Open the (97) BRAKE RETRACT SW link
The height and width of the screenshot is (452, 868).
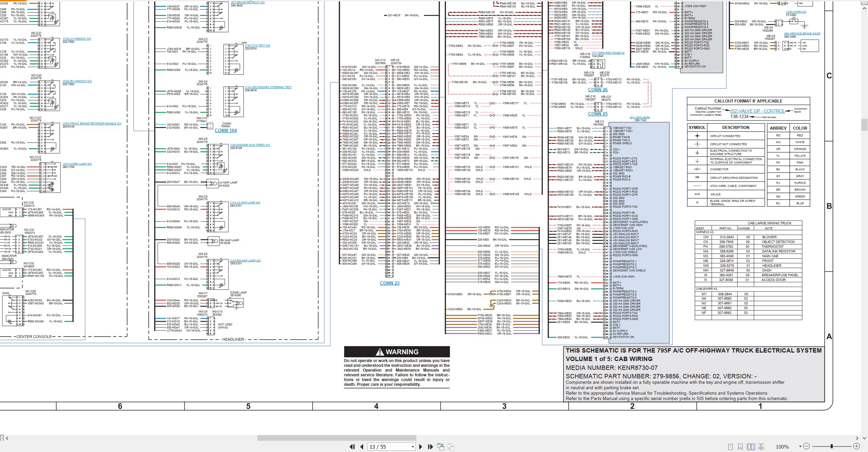coord(248,2)
